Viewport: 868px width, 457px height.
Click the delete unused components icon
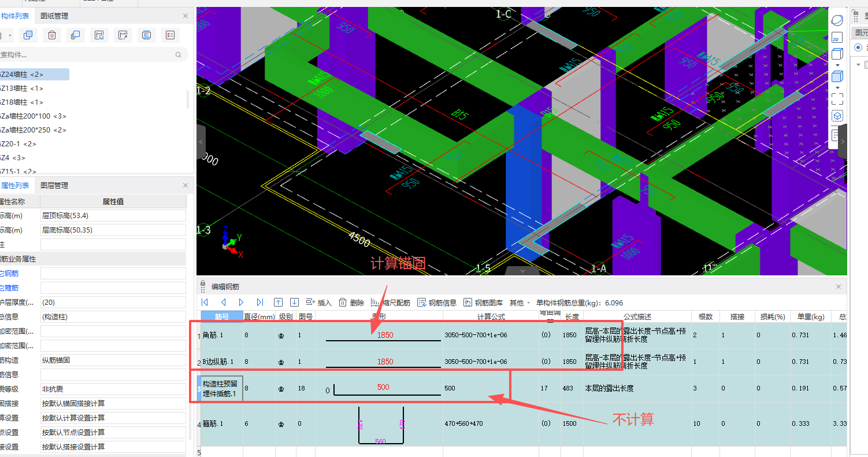[x=170, y=35]
